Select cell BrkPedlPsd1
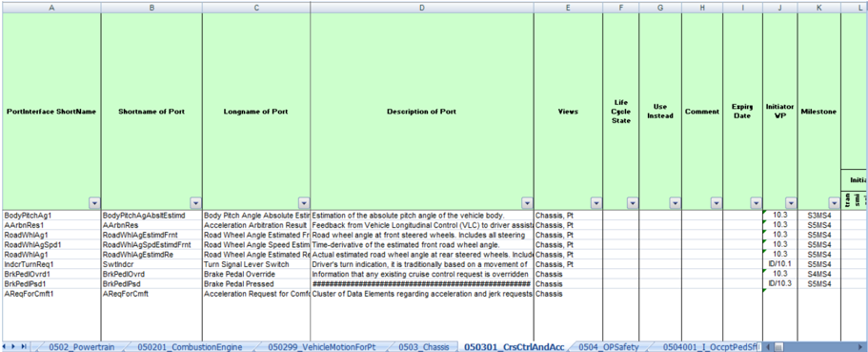The width and height of the screenshot is (868, 352). click(51, 284)
